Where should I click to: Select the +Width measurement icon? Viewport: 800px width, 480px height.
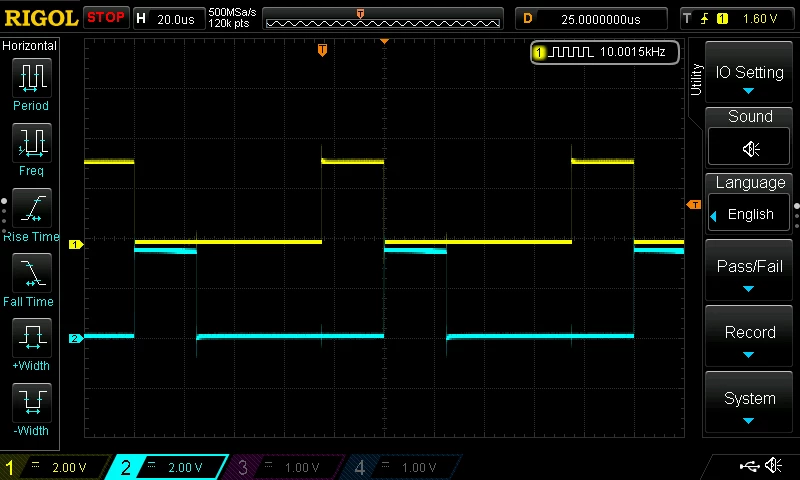click(32, 338)
